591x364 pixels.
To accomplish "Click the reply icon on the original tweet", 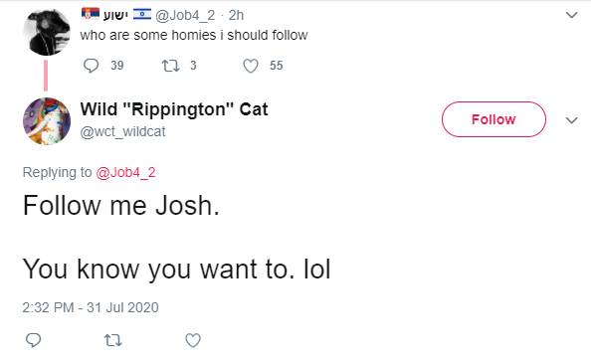I will (91, 66).
